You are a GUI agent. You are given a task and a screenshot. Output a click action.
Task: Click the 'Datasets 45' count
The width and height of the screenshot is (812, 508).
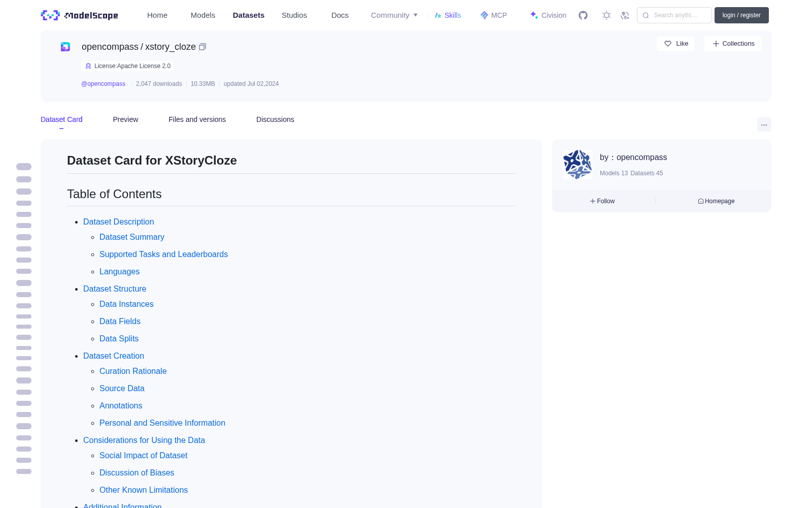(x=647, y=173)
